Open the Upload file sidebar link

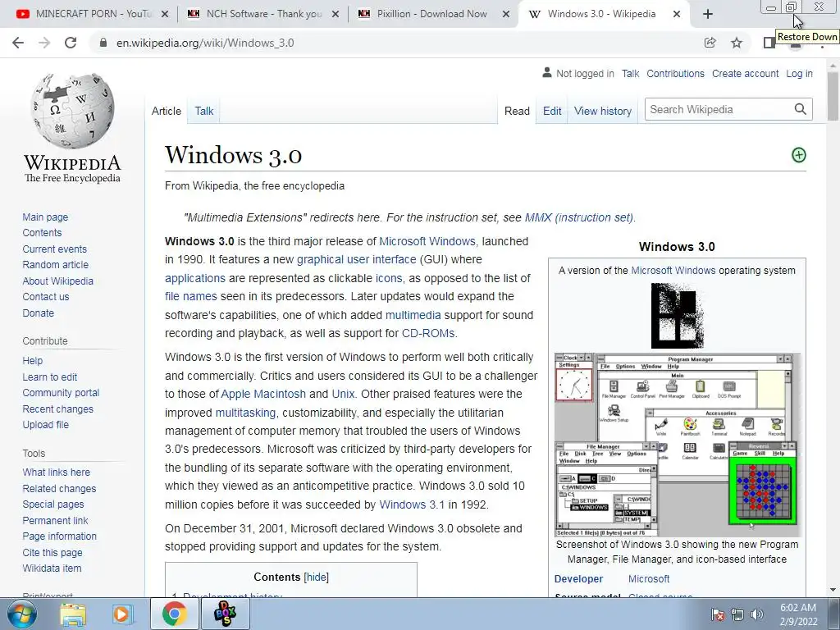(46, 424)
